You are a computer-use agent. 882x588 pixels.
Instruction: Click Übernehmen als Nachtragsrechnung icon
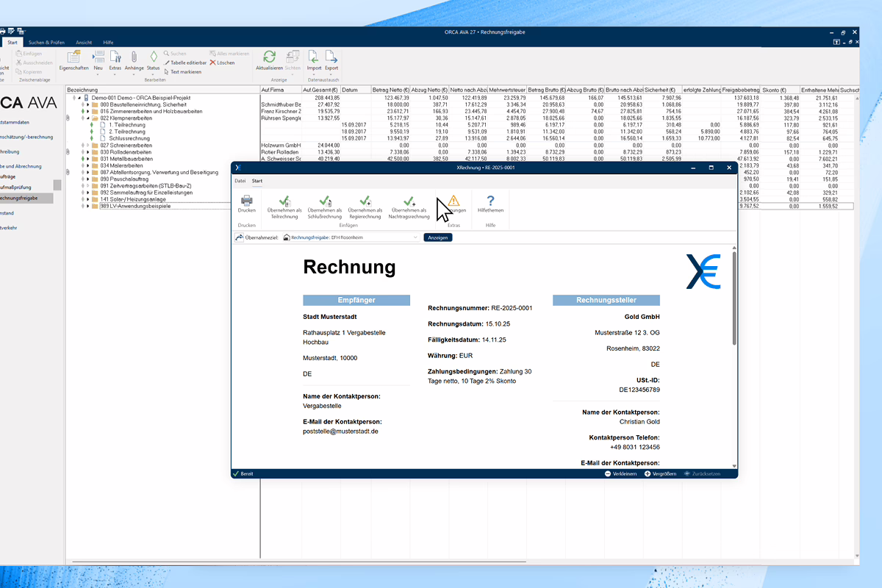point(409,201)
